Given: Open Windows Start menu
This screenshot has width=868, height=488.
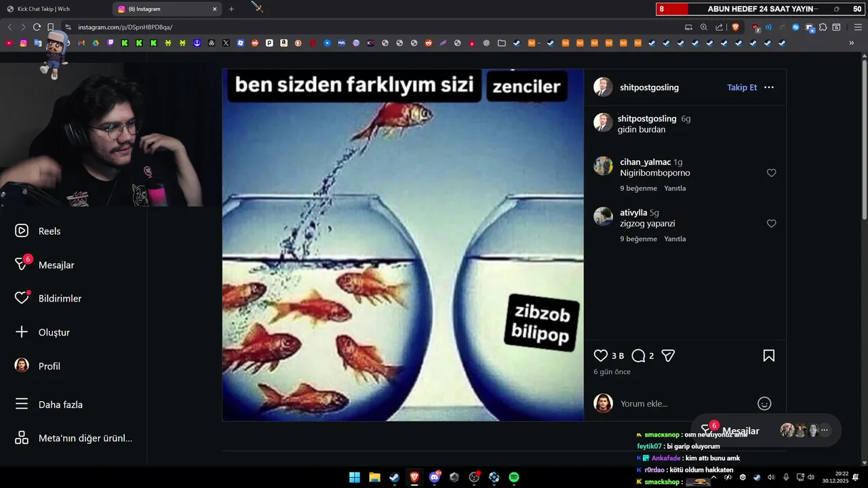Looking at the screenshot, I should pos(355,477).
